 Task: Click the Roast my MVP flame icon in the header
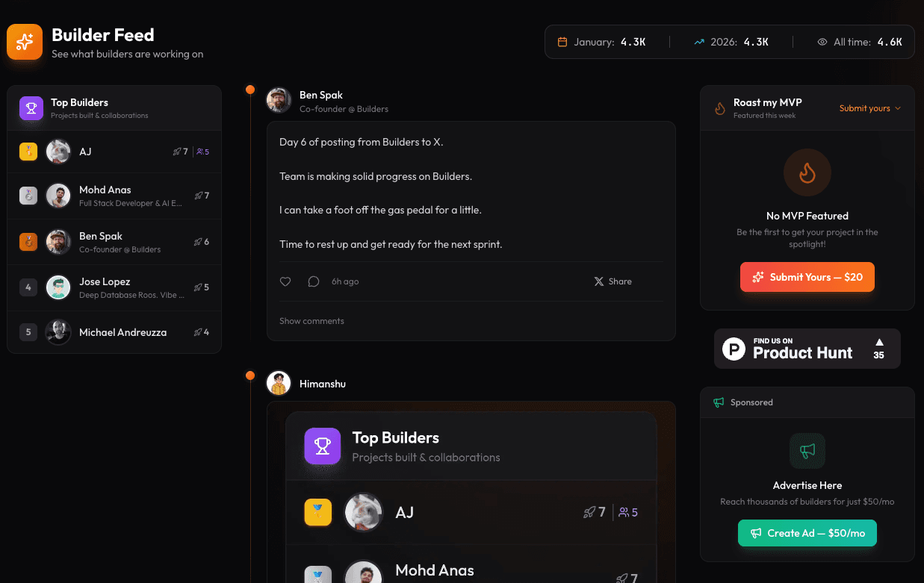(x=720, y=108)
